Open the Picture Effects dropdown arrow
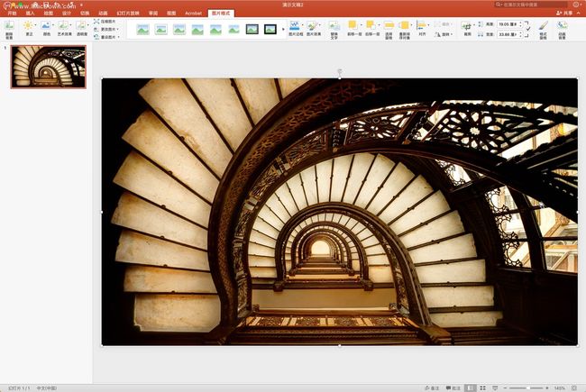 tap(320, 25)
